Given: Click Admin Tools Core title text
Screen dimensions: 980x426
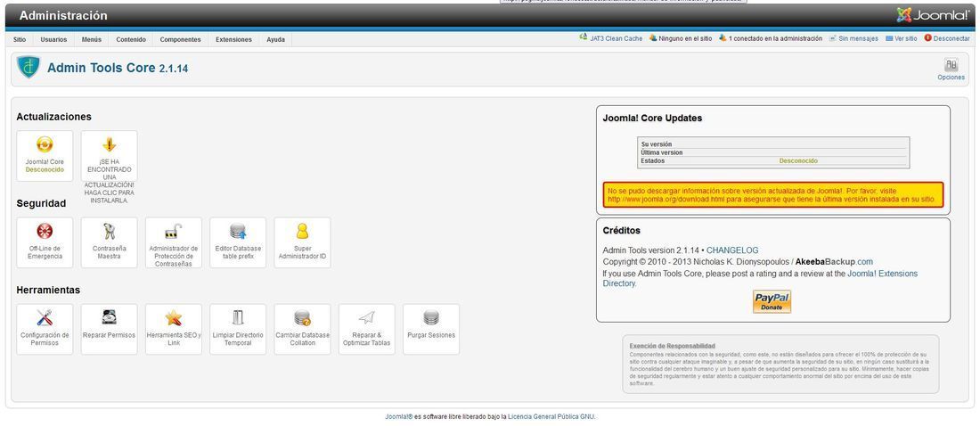Looking at the screenshot, I should (x=118, y=68).
